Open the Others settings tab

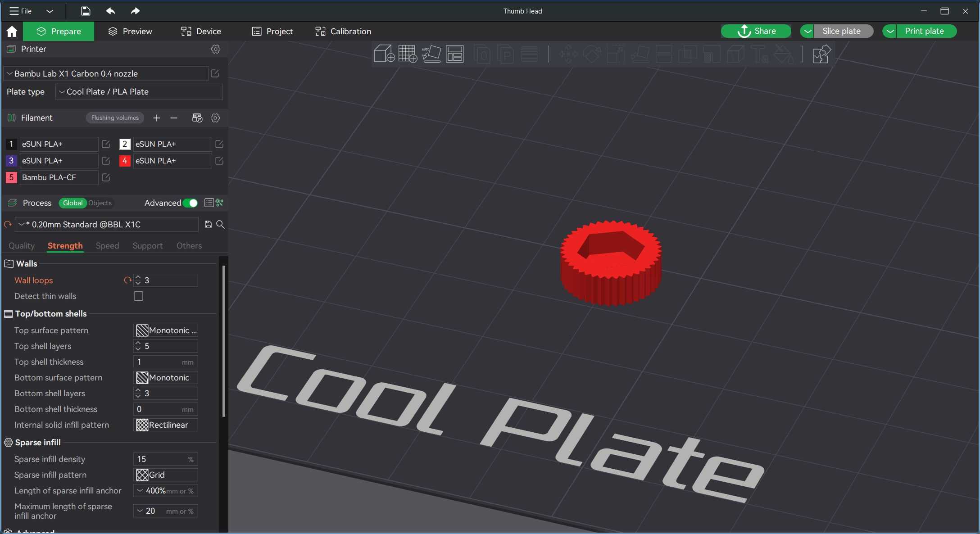tap(189, 246)
